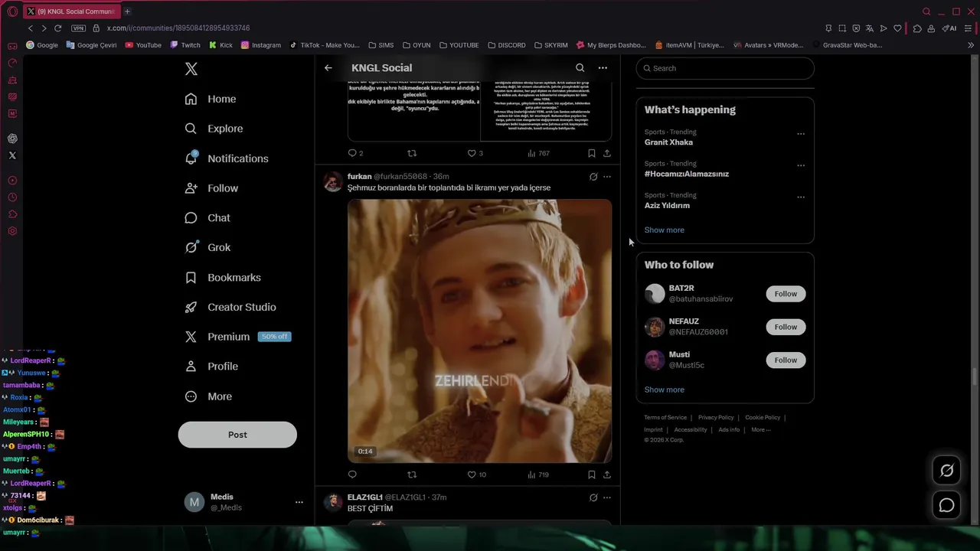Viewport: 980px width, 551px height.
Task: Follow NEFAUZ
Action: [786, 327]
